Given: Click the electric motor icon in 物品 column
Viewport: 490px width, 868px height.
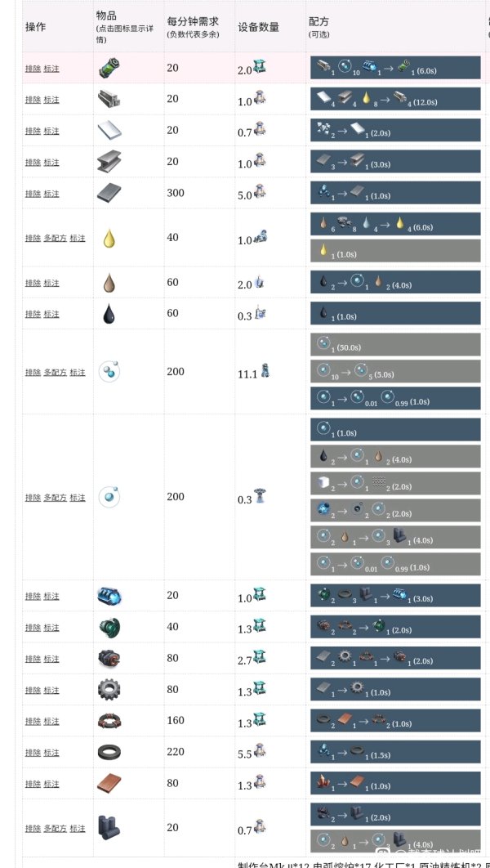Looking at the screenshot, I should [110, 659].
